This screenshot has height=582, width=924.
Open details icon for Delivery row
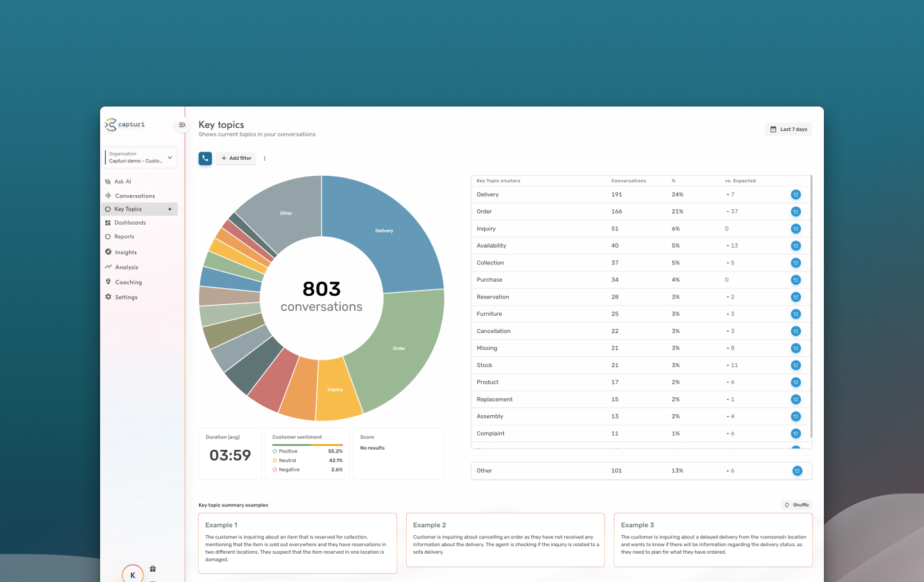(796, 194)
